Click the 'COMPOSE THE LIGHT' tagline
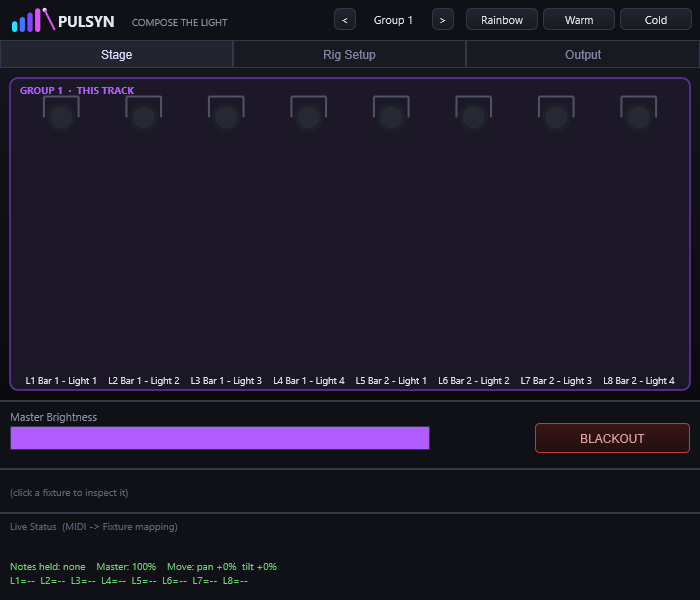The width and height of the screenshot is (700, 600). [x=179, y=22]
